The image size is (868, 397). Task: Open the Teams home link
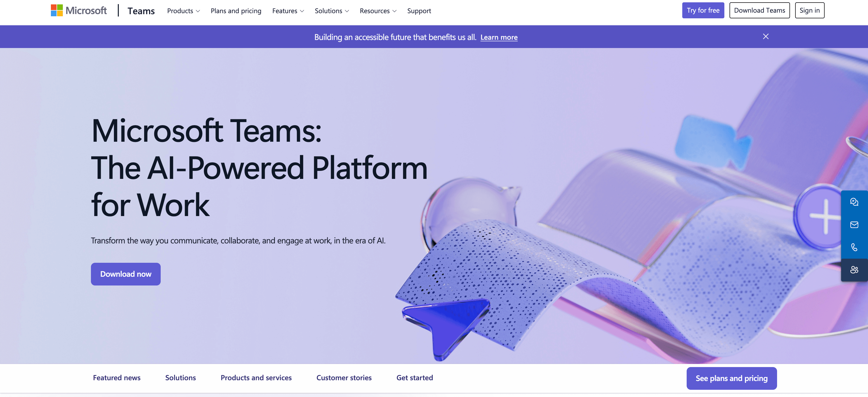pos(141,11)
